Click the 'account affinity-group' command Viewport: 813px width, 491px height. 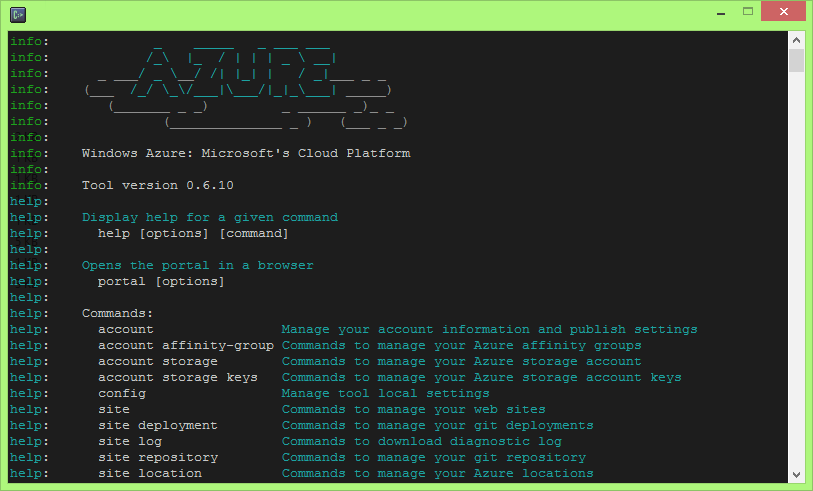click(186, 345)
